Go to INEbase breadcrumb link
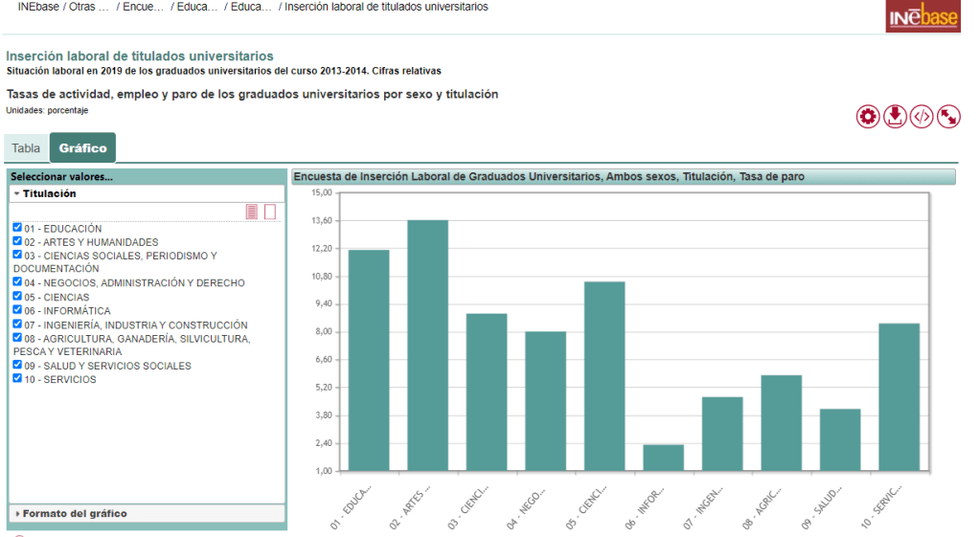 (x=39, y=7)
